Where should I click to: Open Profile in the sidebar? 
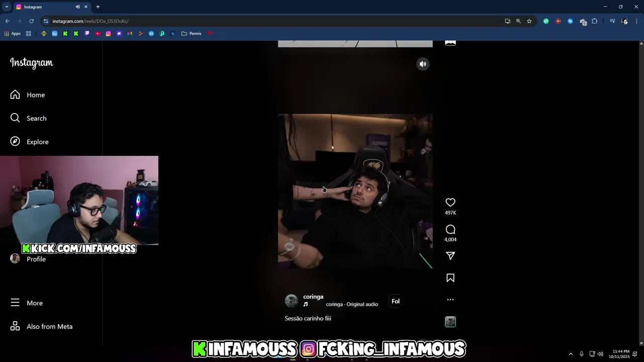36,259
